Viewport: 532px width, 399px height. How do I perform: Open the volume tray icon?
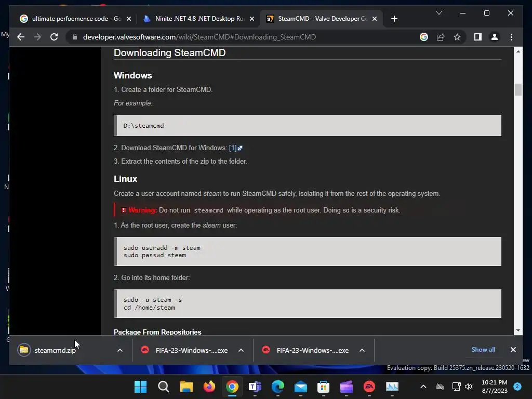point(469,387)
